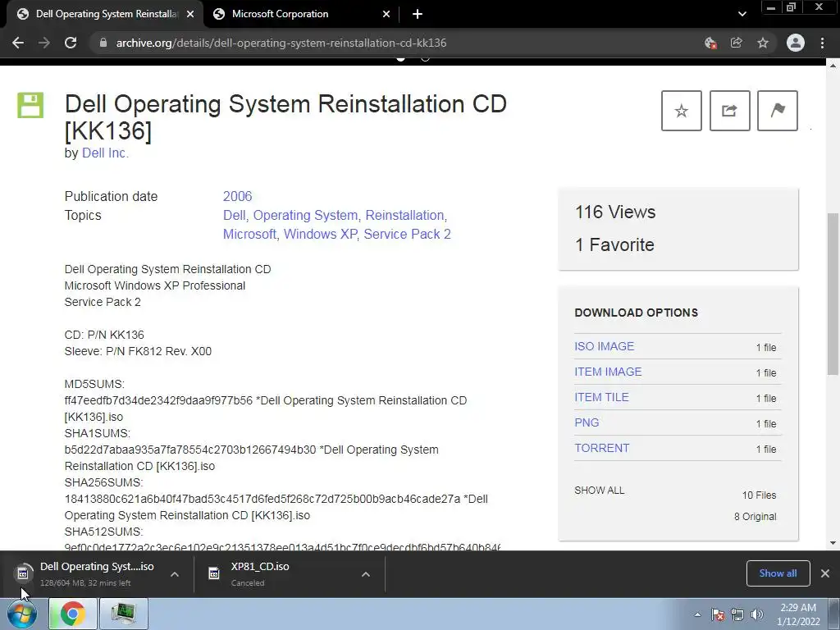
Task: Click the Chrome taskbar icon
Action: pyautogui.click(x=72, y=614)
